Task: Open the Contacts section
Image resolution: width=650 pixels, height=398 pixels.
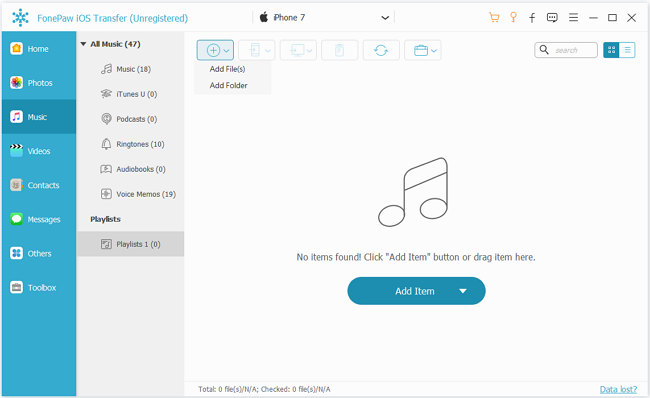Action: coord(39,185)
